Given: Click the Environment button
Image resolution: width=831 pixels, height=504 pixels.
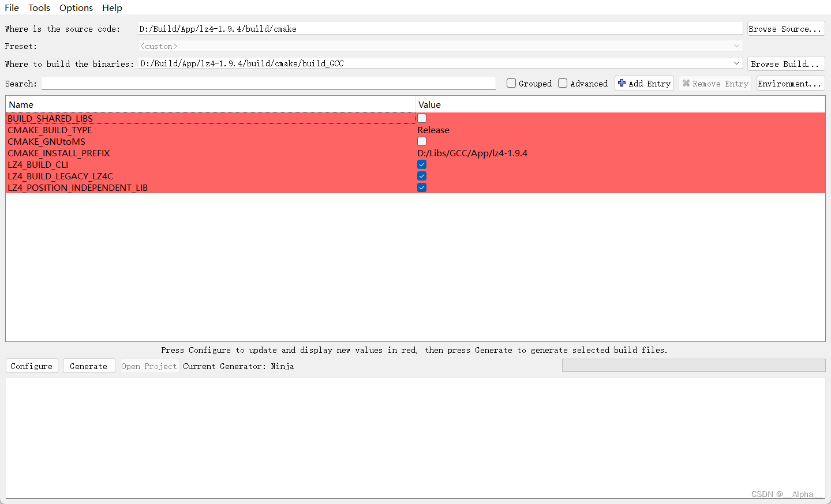Looking at the screenshot, I should point(790,83).
